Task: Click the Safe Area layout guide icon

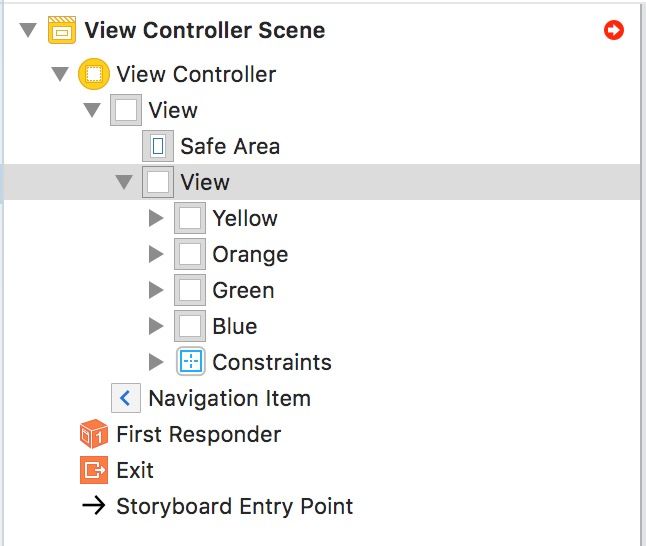Action: (x=158, y=146)
